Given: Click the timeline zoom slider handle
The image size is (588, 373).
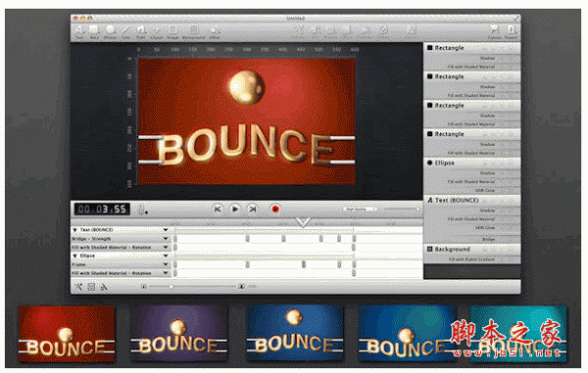Looking at the screenshot, I should click(x=171, y=287).
